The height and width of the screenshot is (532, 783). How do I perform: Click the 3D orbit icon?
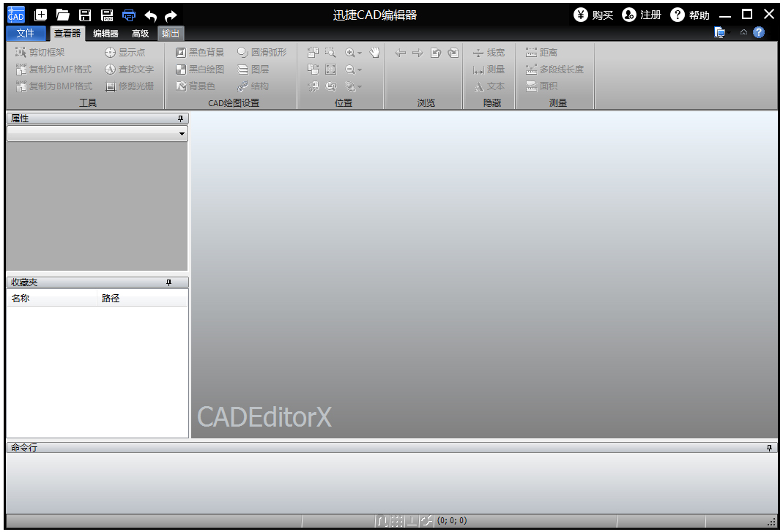pos(350,86)
